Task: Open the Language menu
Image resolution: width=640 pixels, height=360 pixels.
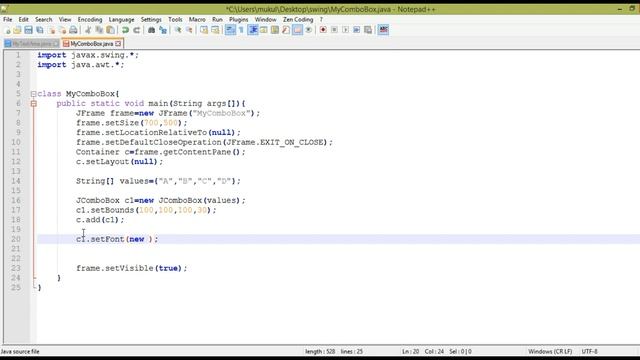Action: [x=121, y=19]
